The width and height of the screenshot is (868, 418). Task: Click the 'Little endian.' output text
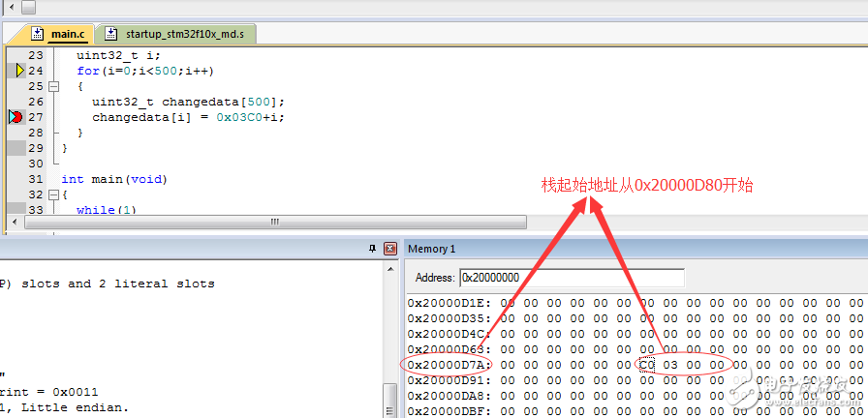76,407
